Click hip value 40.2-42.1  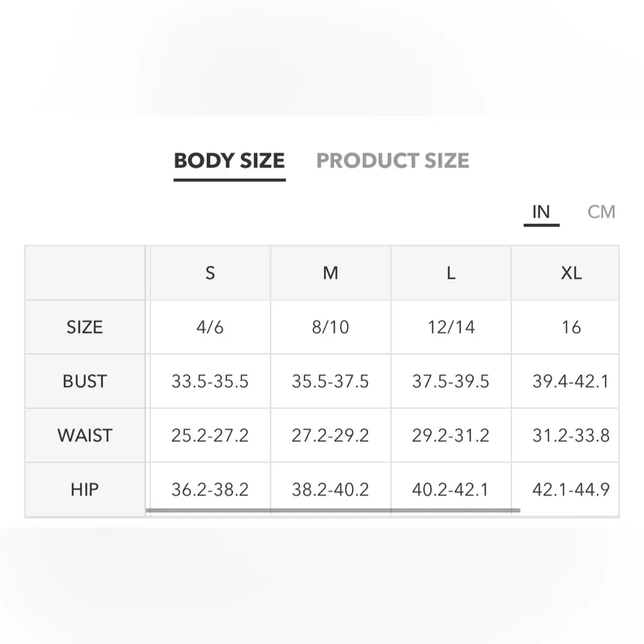coord(451,489)
